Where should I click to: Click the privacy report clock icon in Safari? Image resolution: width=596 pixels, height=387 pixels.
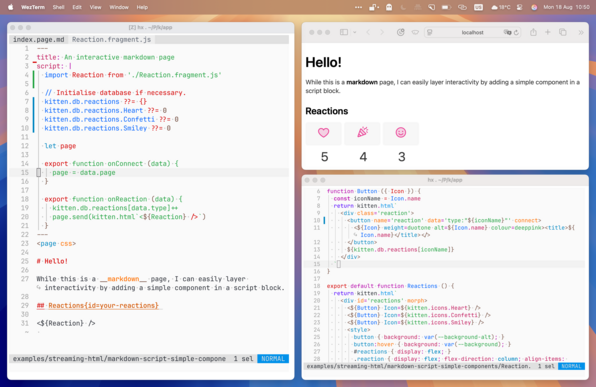tap(401, 32)
